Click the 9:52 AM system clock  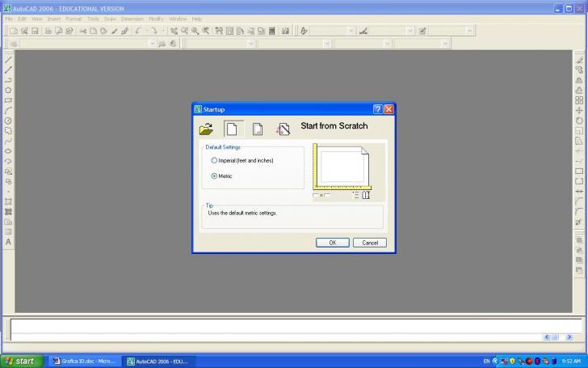point(571,362)
